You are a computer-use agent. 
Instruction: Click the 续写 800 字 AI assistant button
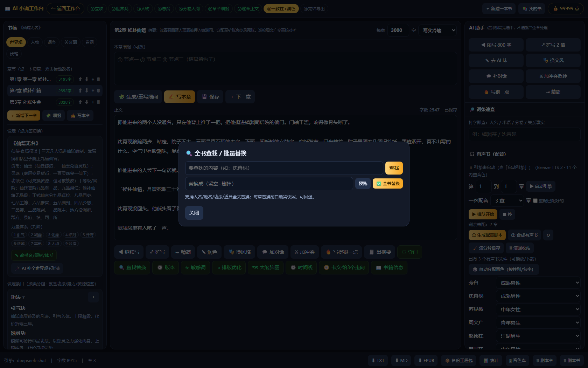pos(496,45)
